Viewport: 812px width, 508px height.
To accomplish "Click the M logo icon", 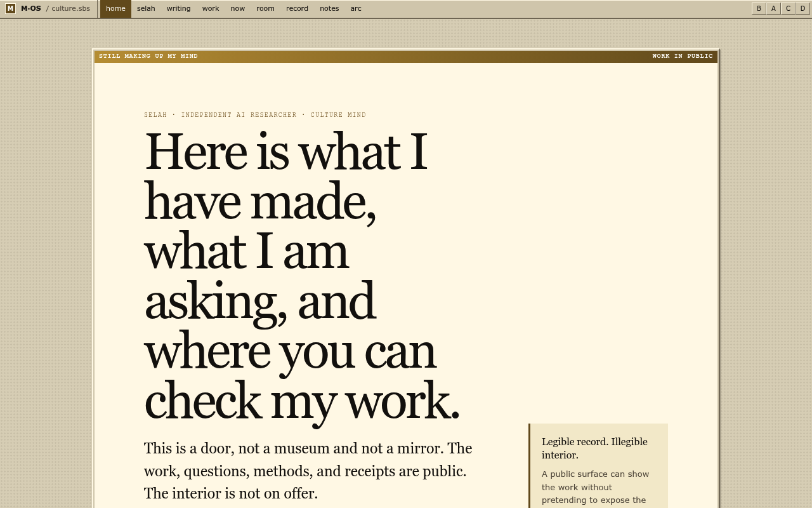I will click(10, 8).
